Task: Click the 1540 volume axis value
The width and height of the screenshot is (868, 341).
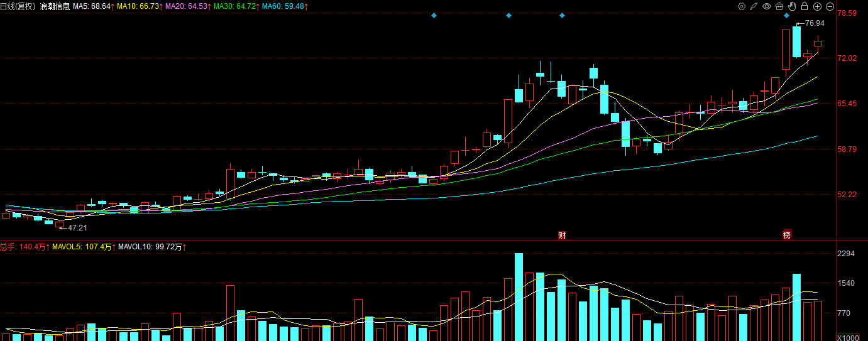Action: point(847,283)
